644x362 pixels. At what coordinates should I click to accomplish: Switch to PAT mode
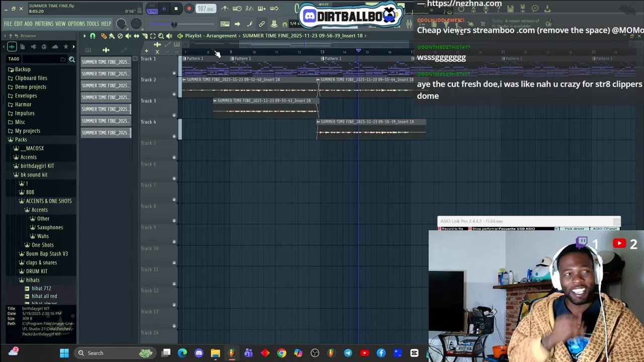tap(152, 6)
